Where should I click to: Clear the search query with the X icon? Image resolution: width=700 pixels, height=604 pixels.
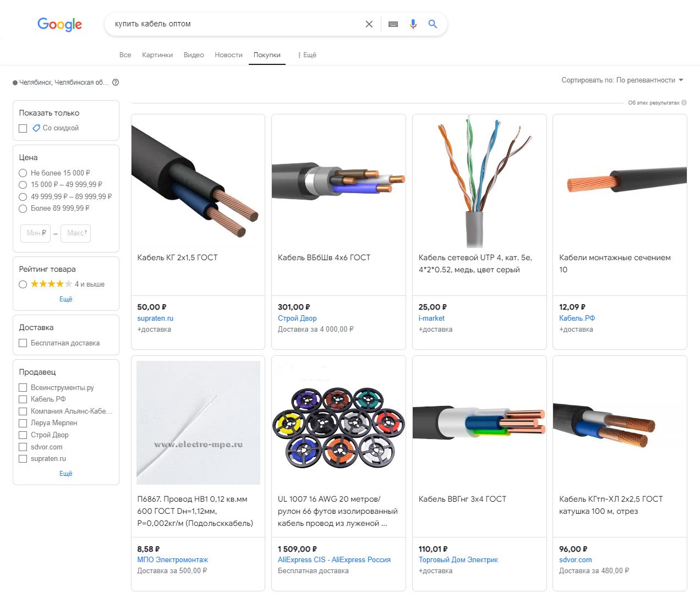(x=369, y=24)
